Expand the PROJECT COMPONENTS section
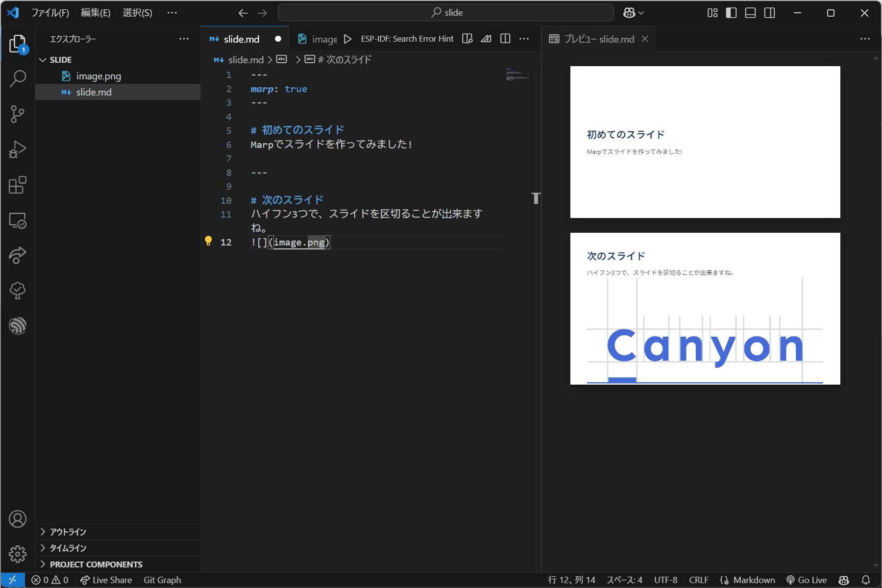The width and height of the screenshot is (882, 588). click(96, 564)
